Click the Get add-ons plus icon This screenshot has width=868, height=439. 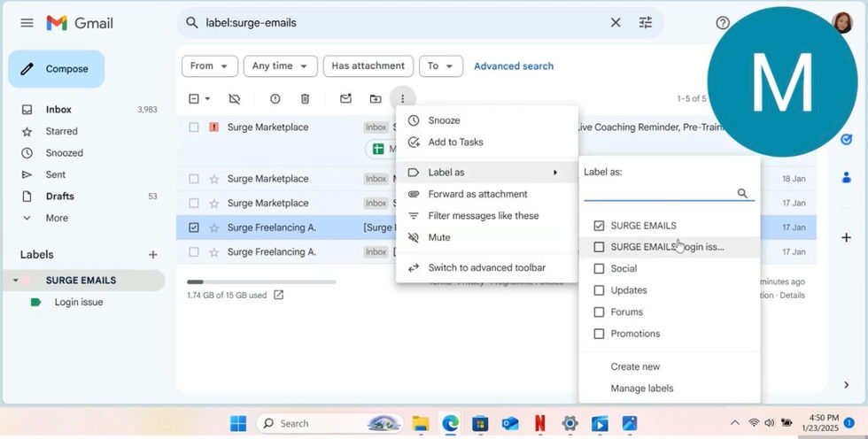point(846,238)
